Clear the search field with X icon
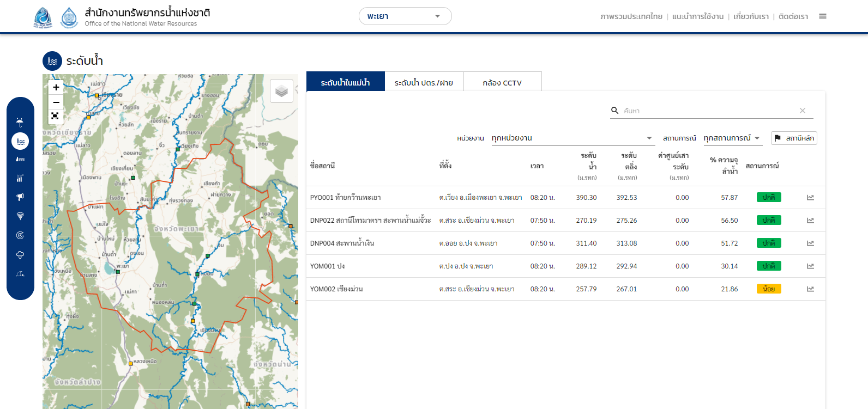 [803, 111]
